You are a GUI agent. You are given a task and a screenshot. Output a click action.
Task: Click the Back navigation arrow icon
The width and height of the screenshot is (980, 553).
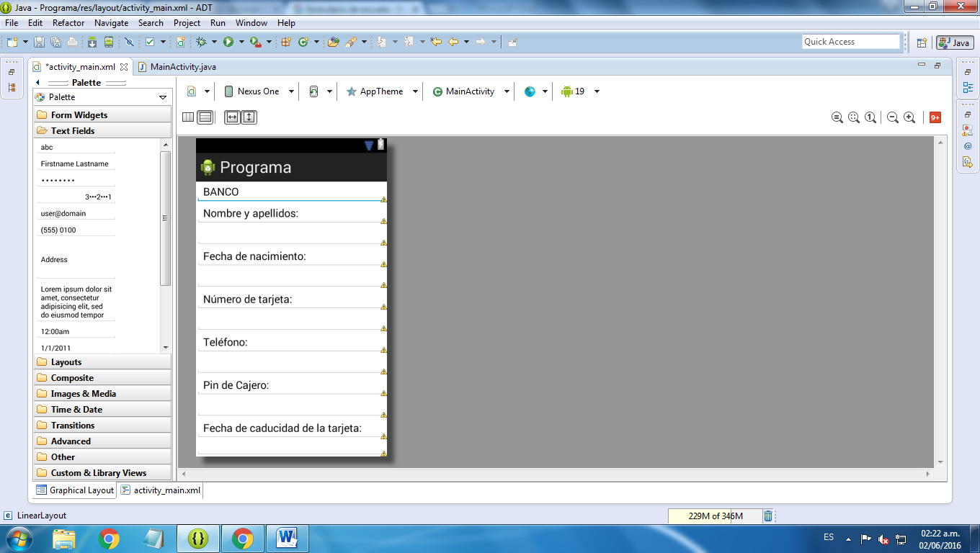tap(453, 42)
